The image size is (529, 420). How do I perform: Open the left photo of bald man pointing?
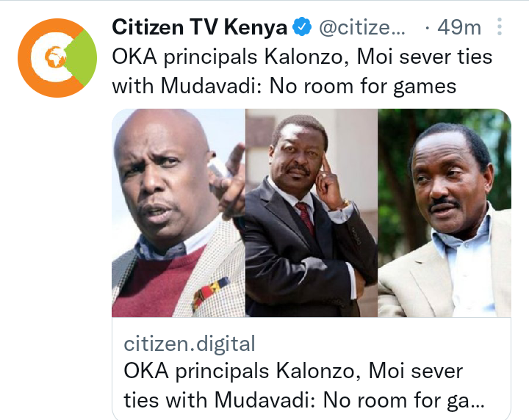[179, 213]
